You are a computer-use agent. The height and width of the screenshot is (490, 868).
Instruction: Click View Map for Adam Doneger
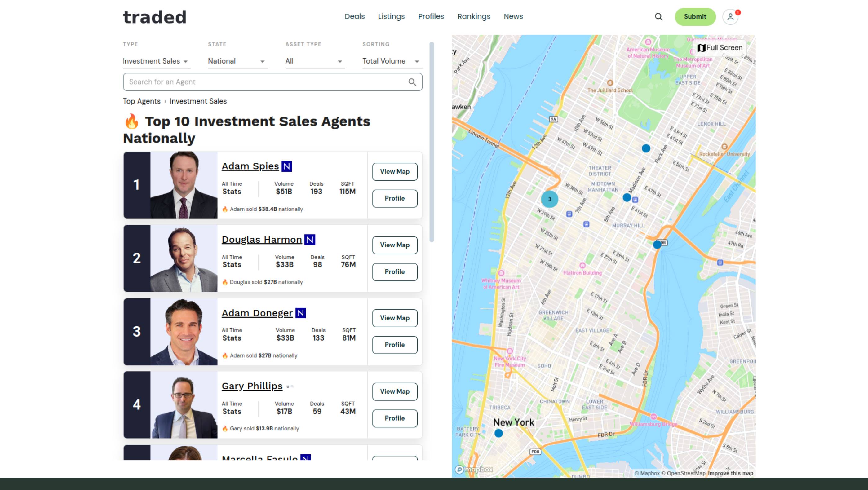(x=395, y=318)
